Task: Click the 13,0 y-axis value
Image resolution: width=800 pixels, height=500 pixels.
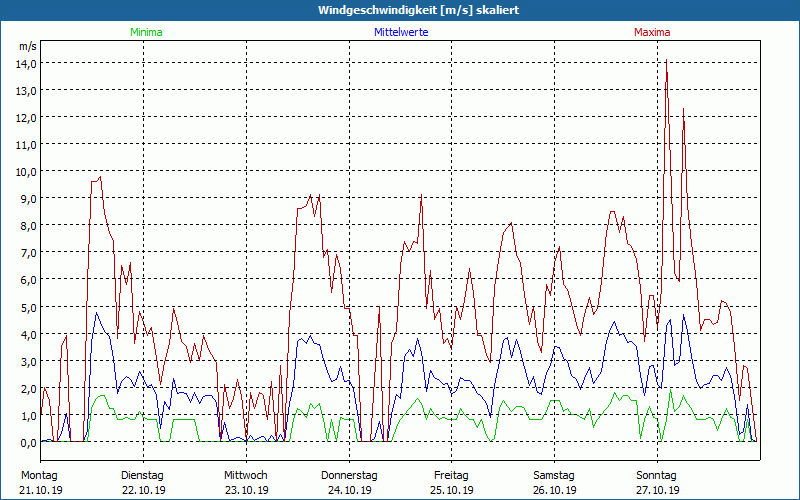Action: pos(26,91)
